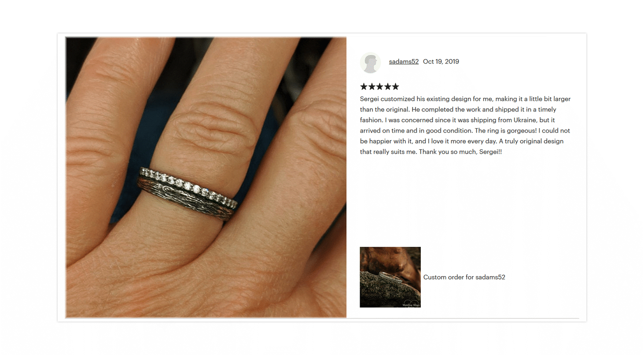
Task: Click the review date Oct 19, 2019
Action: point(441,62)
